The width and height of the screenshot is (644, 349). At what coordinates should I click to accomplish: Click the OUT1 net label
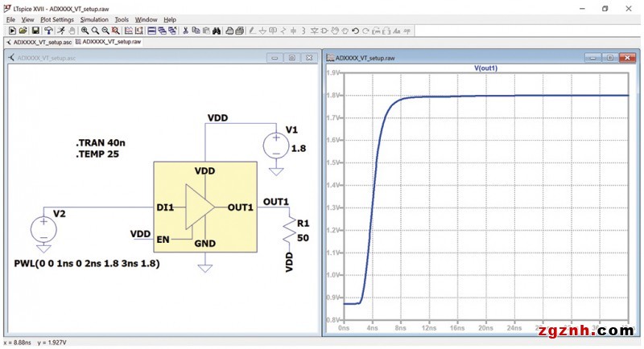coord(275,202)
